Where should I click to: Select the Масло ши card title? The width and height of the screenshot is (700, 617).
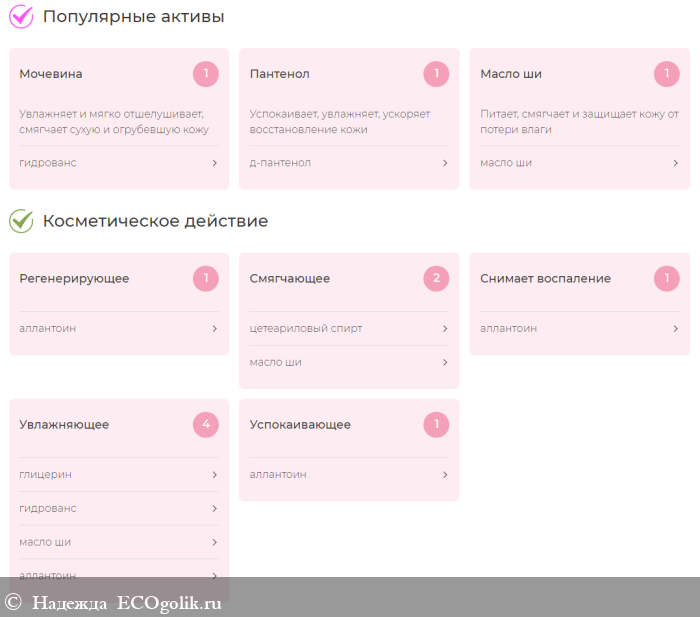coord(511,74)
